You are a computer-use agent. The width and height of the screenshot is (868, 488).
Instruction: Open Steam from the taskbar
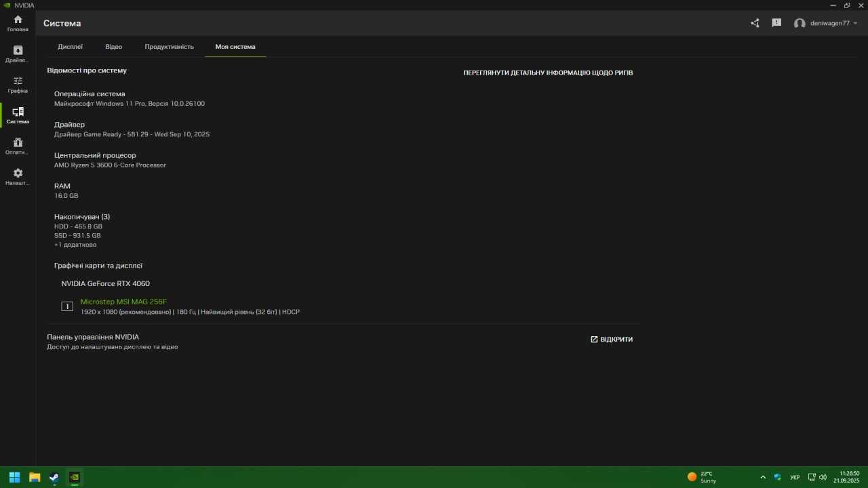(x=54, y=477)
